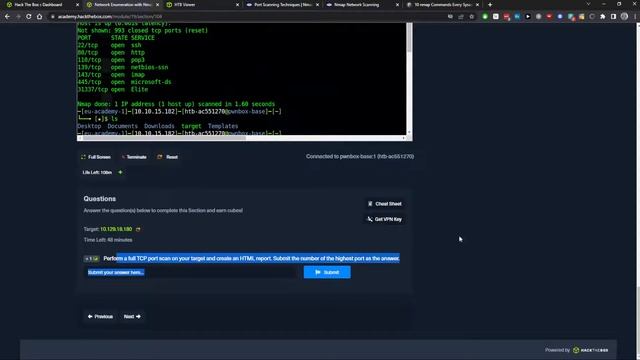Switch to Network Enumeration with Nmap tab
Image resolution: width=640 pixels, height=360 pixels.
point(122,4)
